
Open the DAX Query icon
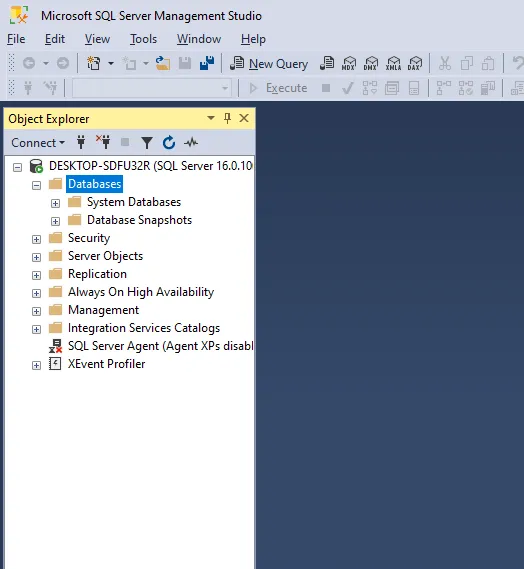[x=415, y=64]
